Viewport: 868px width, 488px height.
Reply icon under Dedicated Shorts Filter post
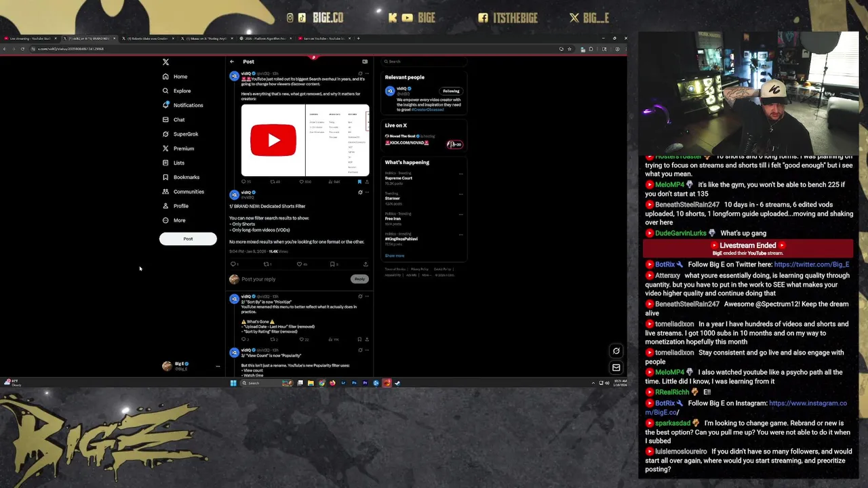click(x=234, y=264)
